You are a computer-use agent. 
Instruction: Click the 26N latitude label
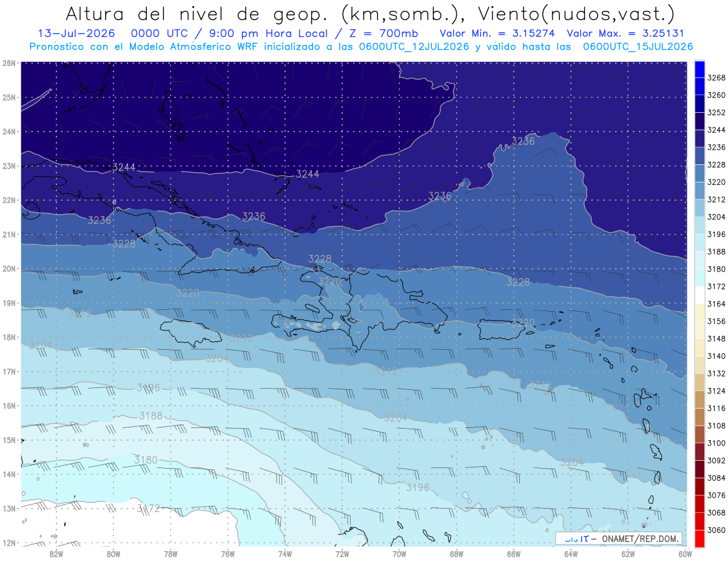pyautogui.click(x=9, y=62)
